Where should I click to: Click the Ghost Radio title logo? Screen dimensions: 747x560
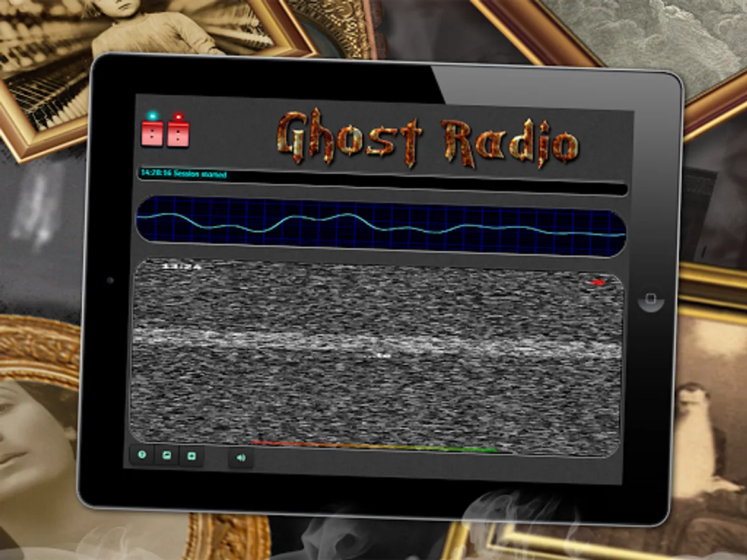(428, 139)
